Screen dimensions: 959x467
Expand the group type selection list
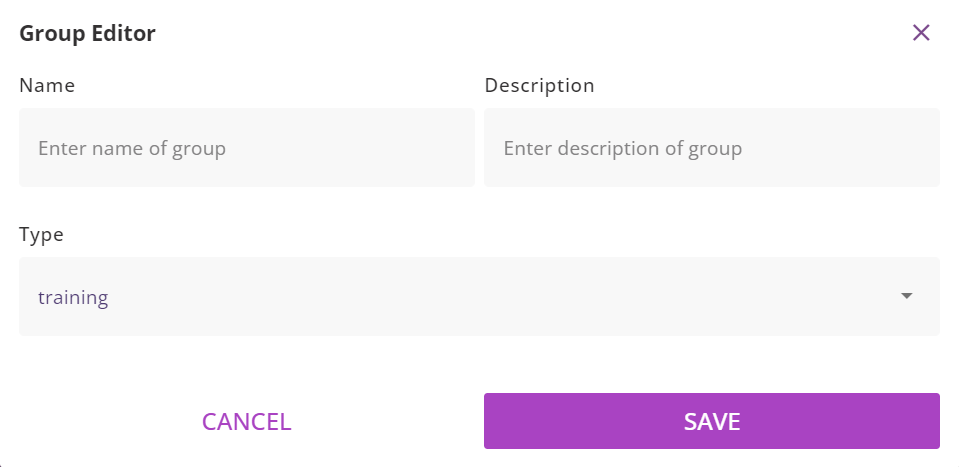pos(479,296)
